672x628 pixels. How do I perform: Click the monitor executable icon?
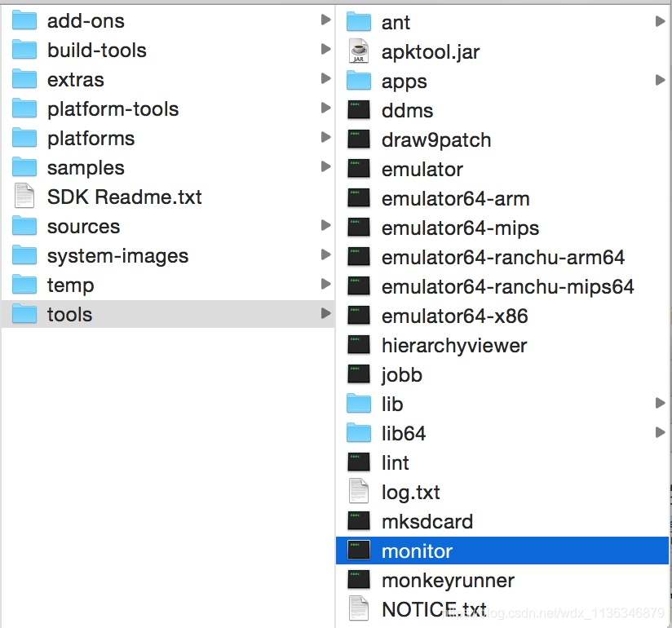pyautogui.click(x=359, y=551)
